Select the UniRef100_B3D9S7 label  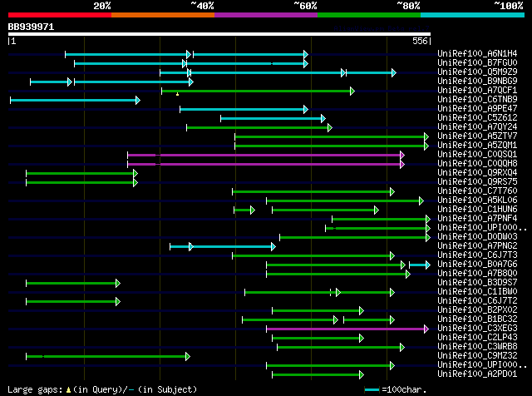tap(477, 283)
